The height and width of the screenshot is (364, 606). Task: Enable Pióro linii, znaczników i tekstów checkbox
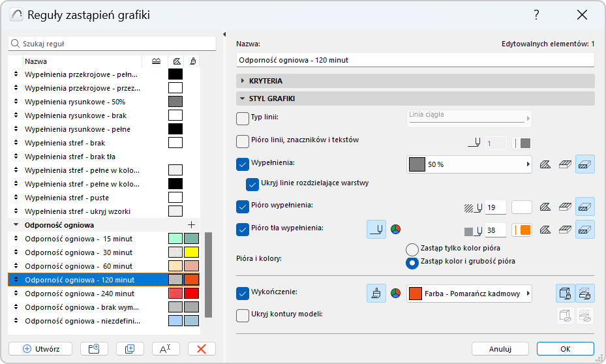click(x=242, y=142)
